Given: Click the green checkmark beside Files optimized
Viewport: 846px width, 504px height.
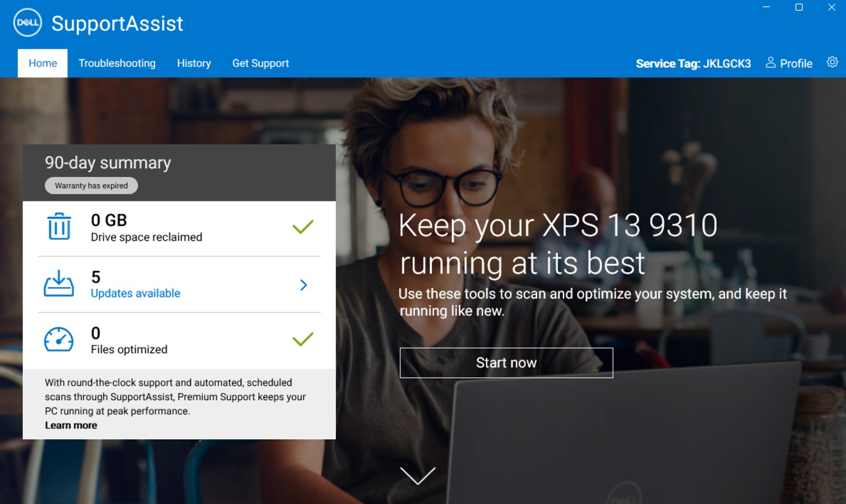Looking at the screenshot, I should click(x=303, y=340).
